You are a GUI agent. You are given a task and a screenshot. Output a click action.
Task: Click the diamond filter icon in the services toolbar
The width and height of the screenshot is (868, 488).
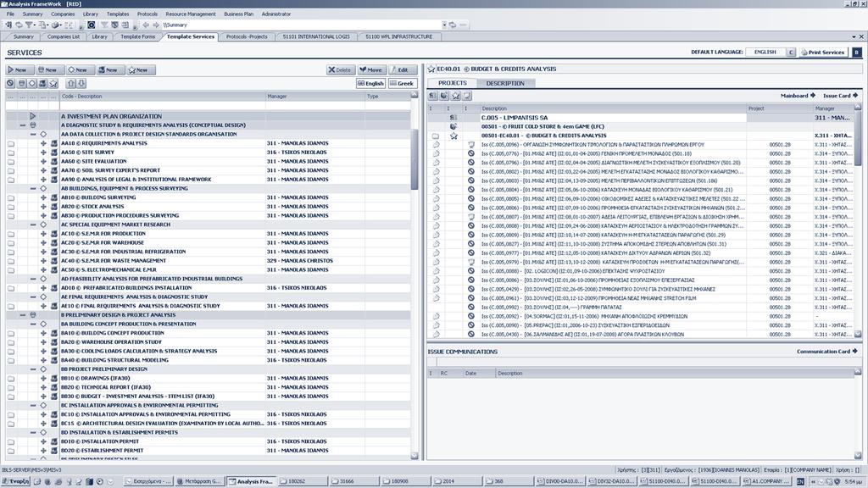(x=32, y=84)
